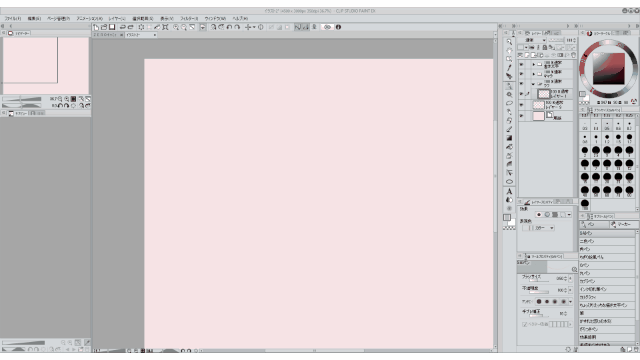640x360 pixels.
Task: Open the Filter menu
Action: tap(189, 19)
